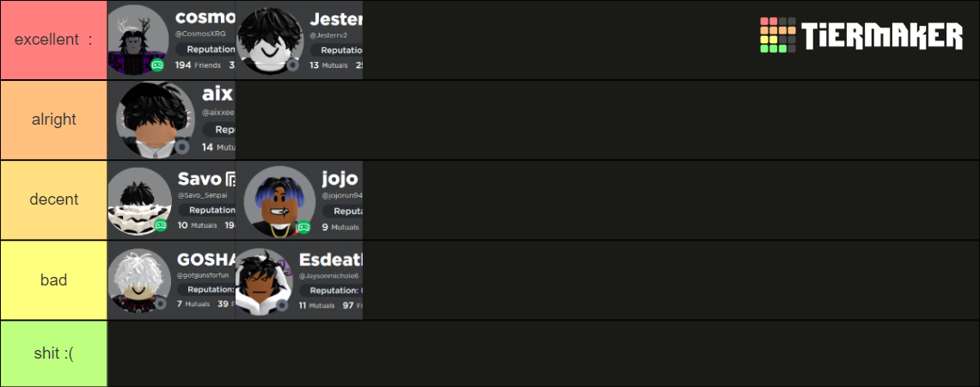Click the green in-game status icon on cosmo's avatar
Screen dimensions: 980x387
157,65
